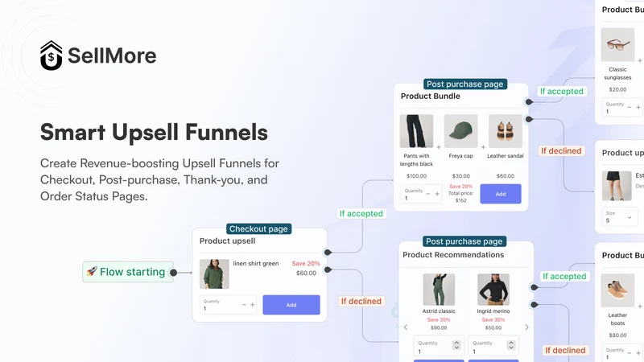Click the SellMore brand name

112,56
